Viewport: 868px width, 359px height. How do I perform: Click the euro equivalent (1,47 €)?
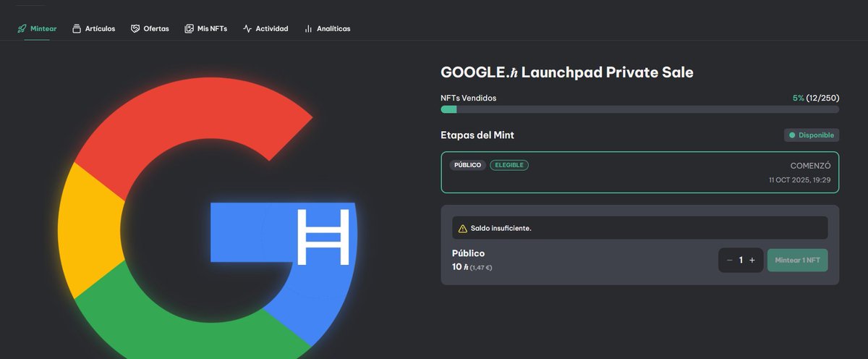point(482,268)
